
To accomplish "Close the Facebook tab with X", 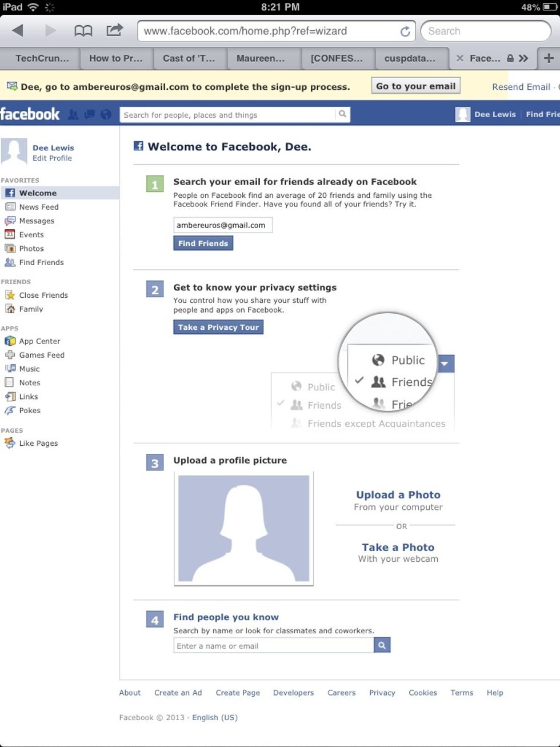I will pos(460,58).
